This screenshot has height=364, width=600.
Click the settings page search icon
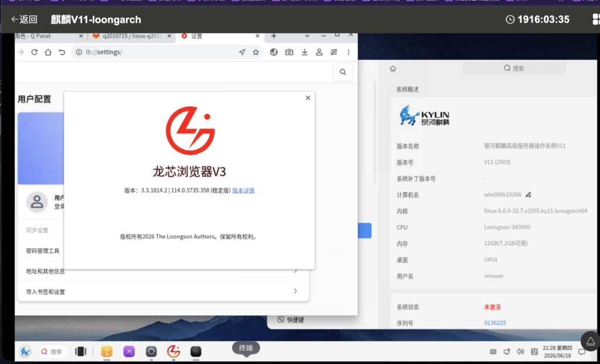click(x=343, y=72)
